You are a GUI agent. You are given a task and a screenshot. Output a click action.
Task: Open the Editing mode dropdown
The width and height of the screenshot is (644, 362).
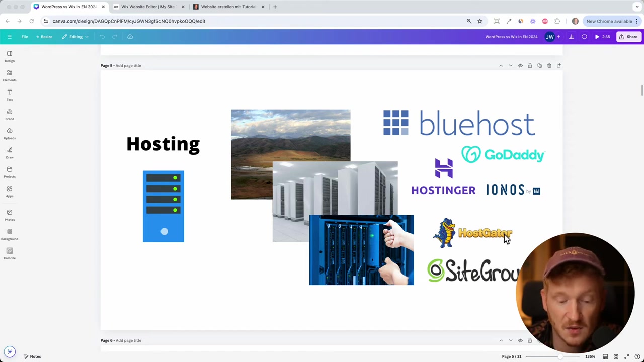click(x=75, y=37)
